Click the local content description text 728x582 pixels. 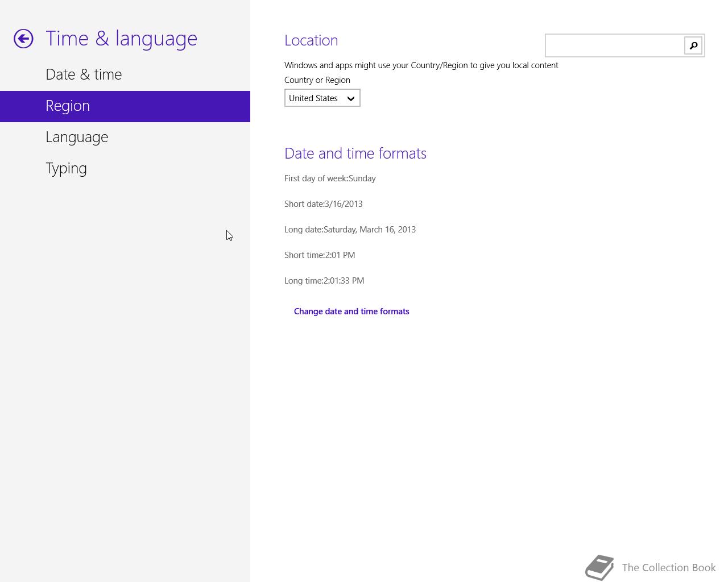pos(421,65)
